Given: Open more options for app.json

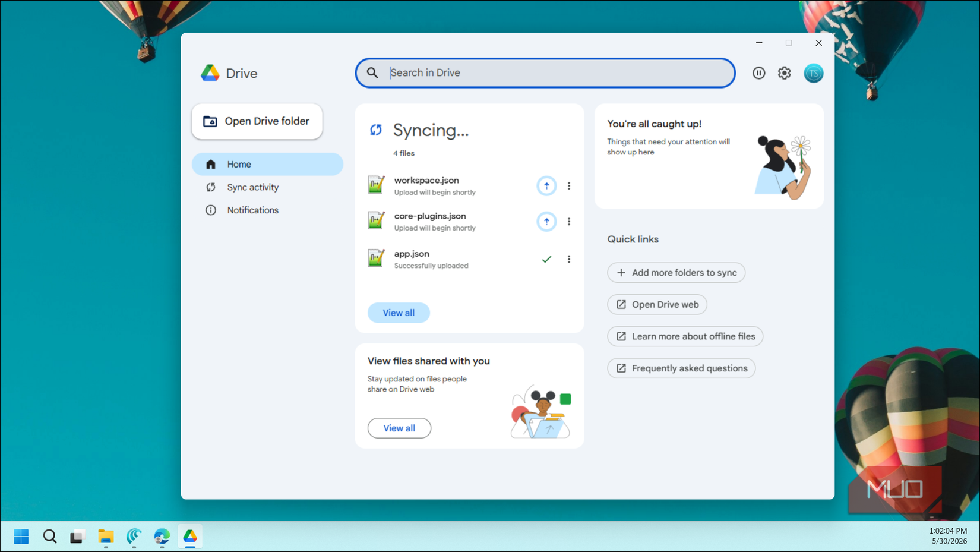Looking at the screenshot, I should [x=569, y=259].
